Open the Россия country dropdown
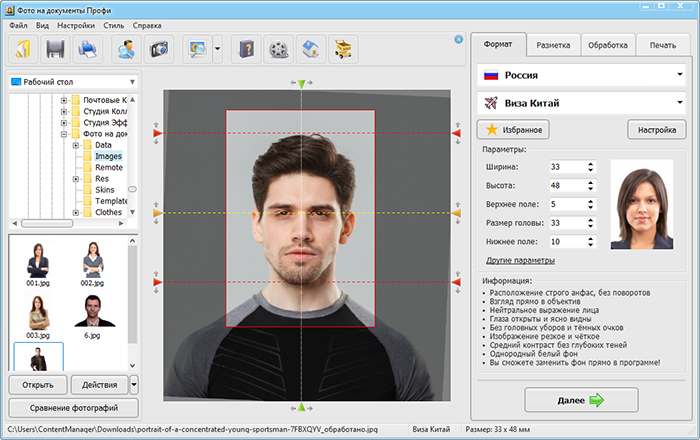 (x=581, y=75)
